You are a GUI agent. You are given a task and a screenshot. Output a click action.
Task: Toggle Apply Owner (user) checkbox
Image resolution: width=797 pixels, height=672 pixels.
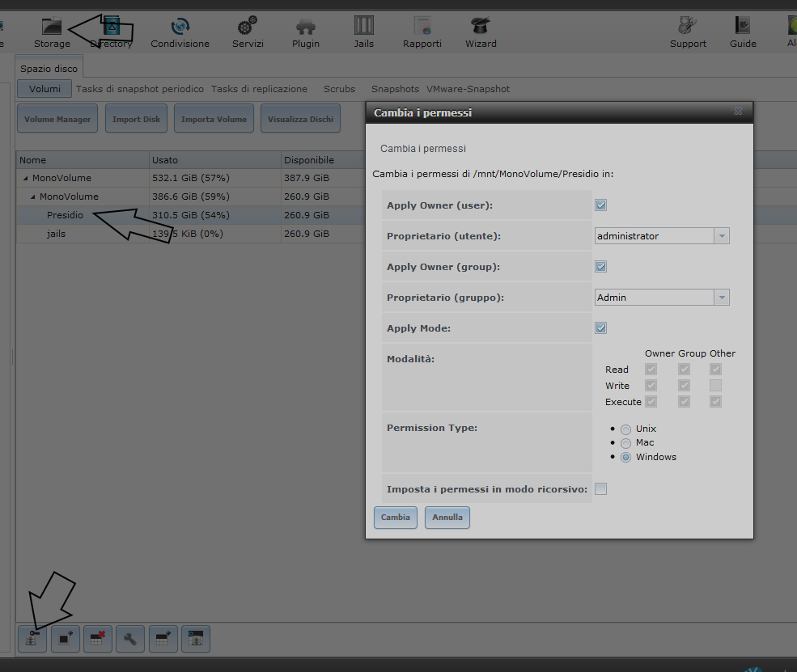coord(601,205)
